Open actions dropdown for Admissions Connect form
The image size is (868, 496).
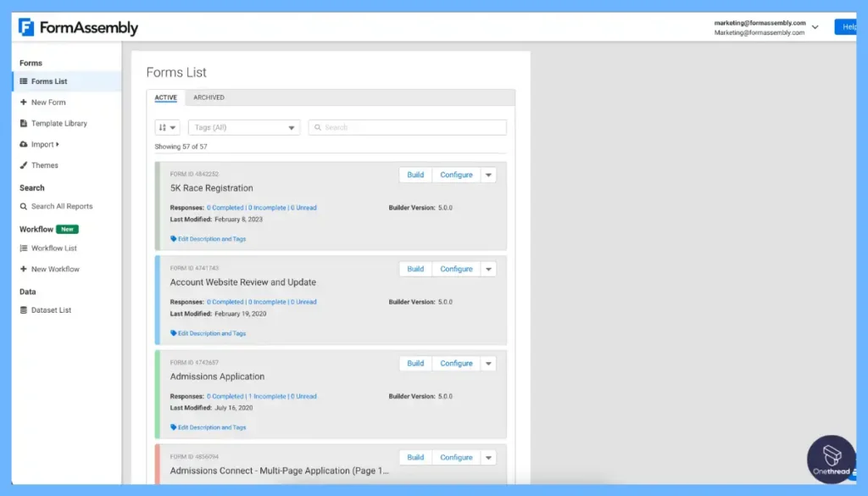[x=488, y=458]
